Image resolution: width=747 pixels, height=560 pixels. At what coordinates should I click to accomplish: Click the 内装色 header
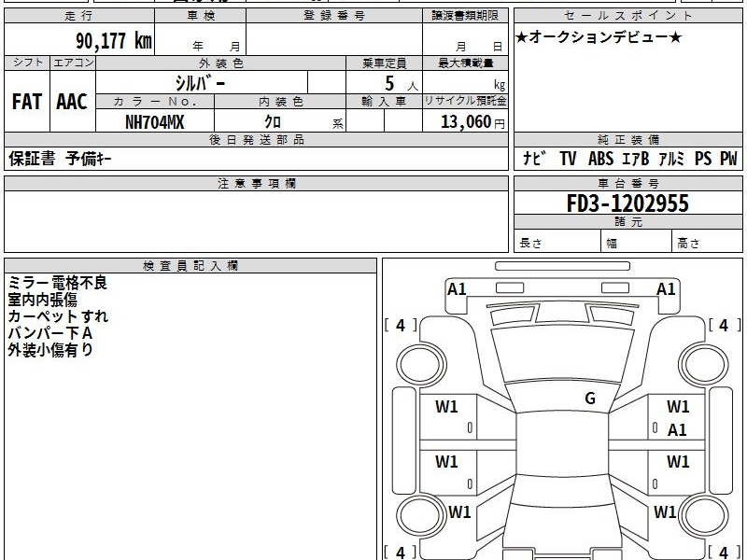(x=280, y=102)
